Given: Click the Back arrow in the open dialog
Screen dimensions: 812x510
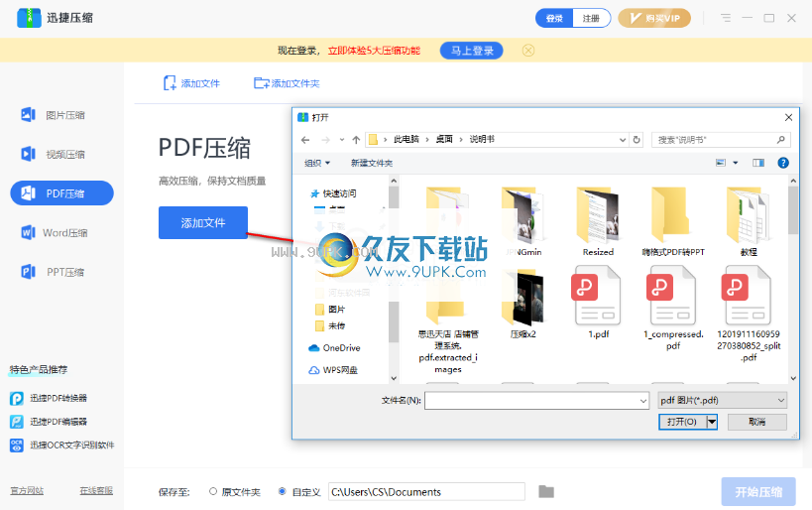Looking at the screenshot, I should point(305,140).
